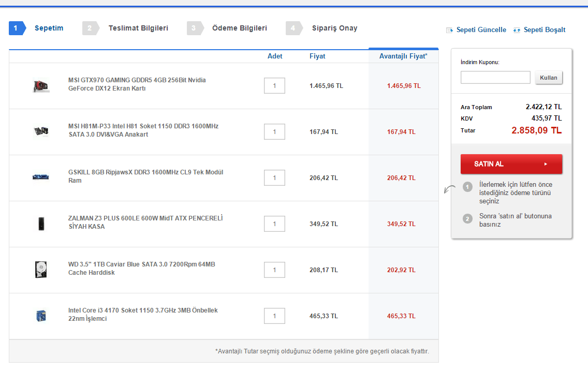Go to the Teslimat Bilgileri step
Viewport: 588px width, 371px height.
[138, 28]
